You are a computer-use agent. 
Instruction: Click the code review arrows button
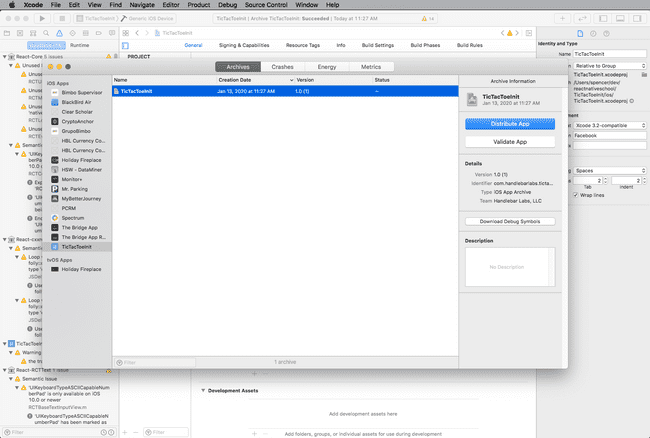(582, 18)
